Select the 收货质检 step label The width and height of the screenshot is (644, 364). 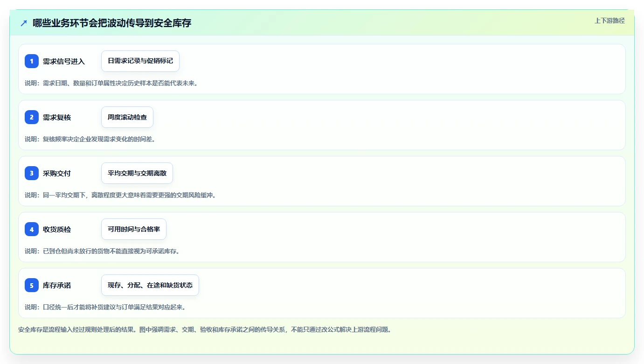coord(57,229)
